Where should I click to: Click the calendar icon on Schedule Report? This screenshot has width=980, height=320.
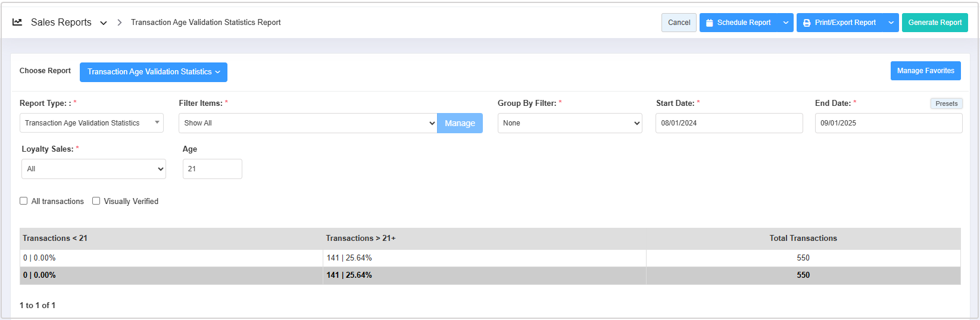(x=709, y=23)
